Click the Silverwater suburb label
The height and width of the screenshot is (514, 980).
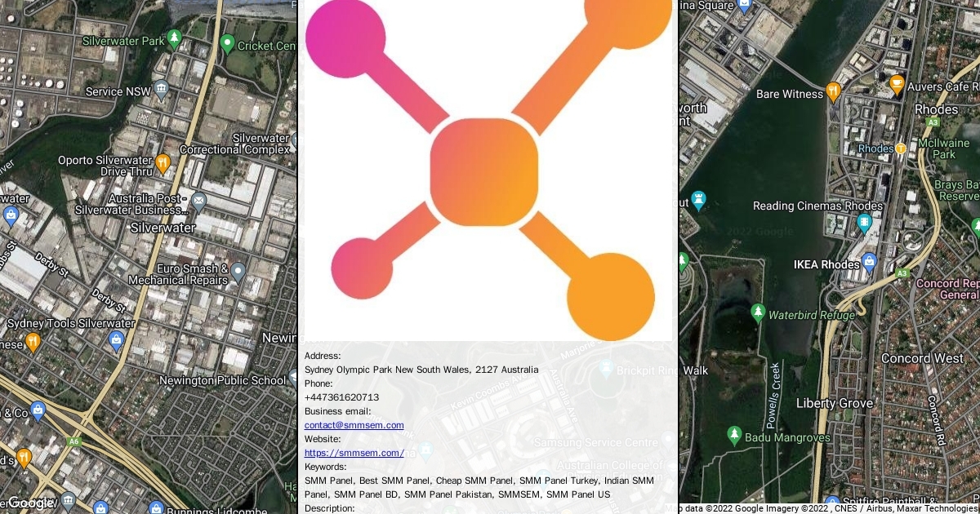[x=163, y=228]
